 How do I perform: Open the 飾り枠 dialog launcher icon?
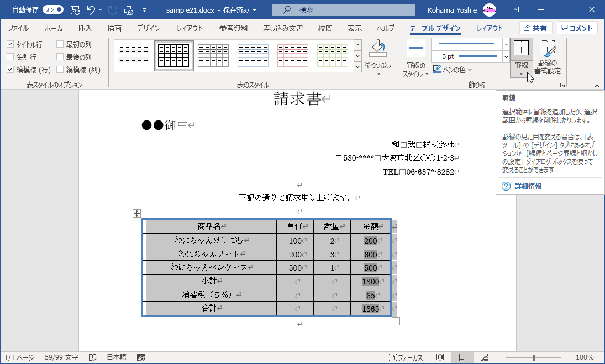coord(562,85)
